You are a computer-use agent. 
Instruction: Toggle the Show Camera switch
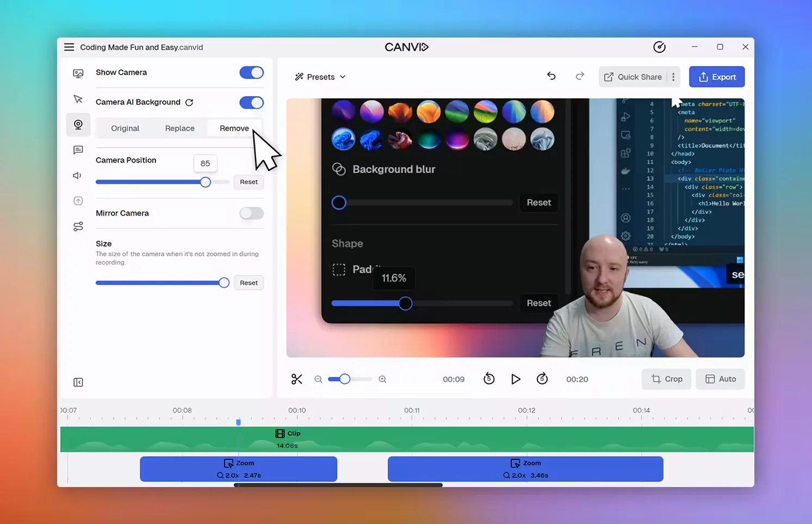251,73
